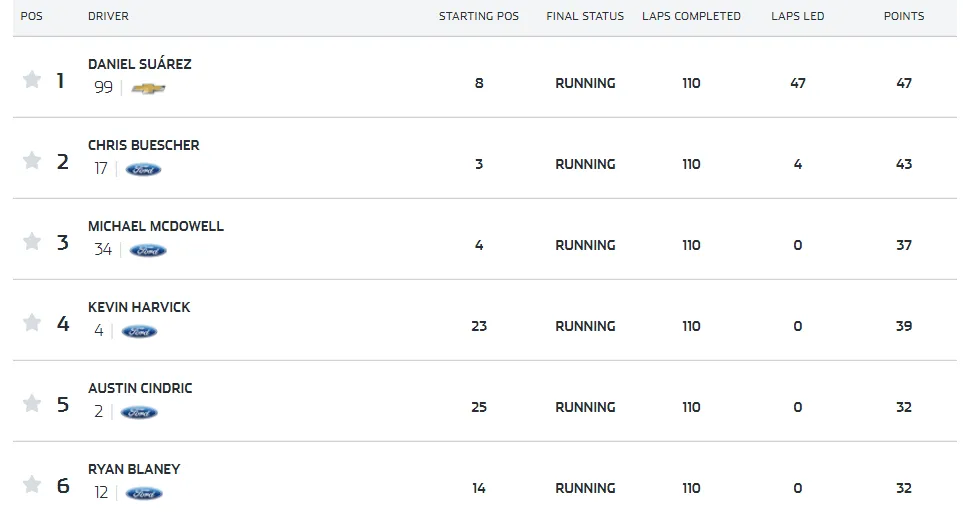Sort by the STARTING POS column header
Screen dimensions: 963x514
point(478,16)
